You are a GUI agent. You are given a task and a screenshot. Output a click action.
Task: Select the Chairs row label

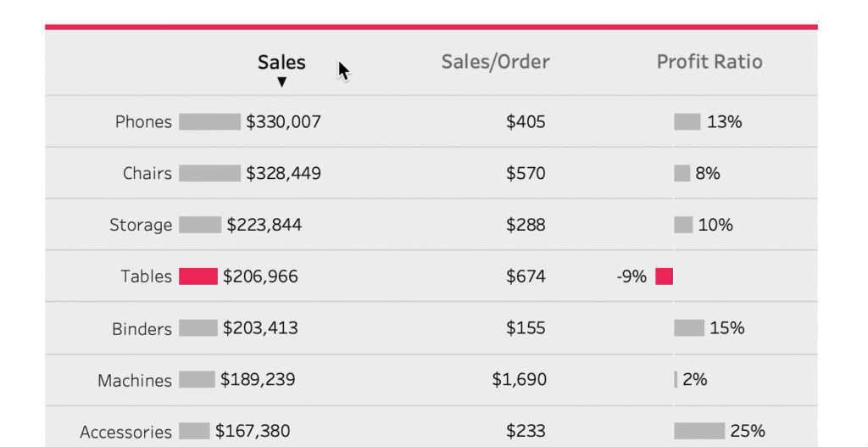(147, 174)
